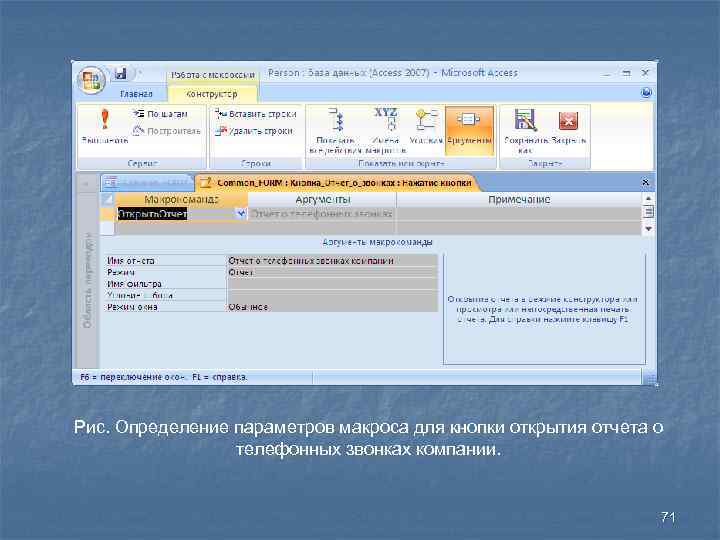
Task: Click the arguments cell in first macro row
Action: [322, 214]
